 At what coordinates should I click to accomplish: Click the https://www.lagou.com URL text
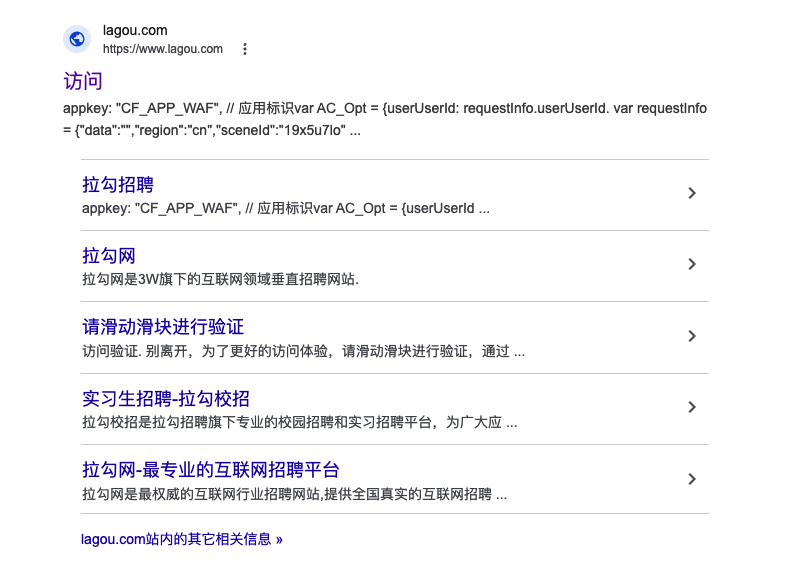pos(163,49)
